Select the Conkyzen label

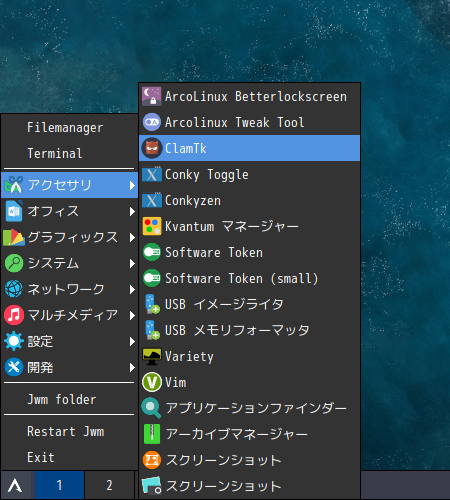(x=193, y=201)
